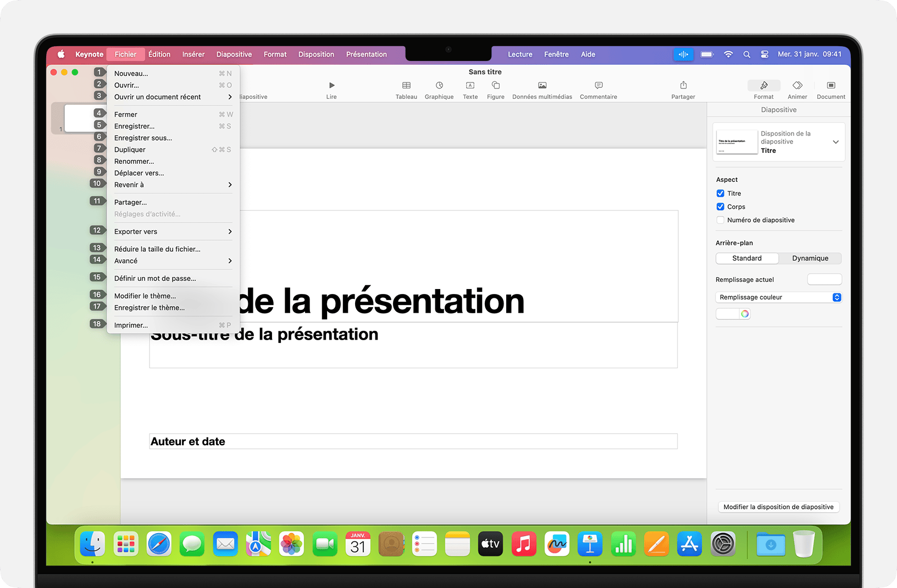Screen dimensions: 897x588
Task: Open Photos app in the Dock
Action: click(291, 545)
